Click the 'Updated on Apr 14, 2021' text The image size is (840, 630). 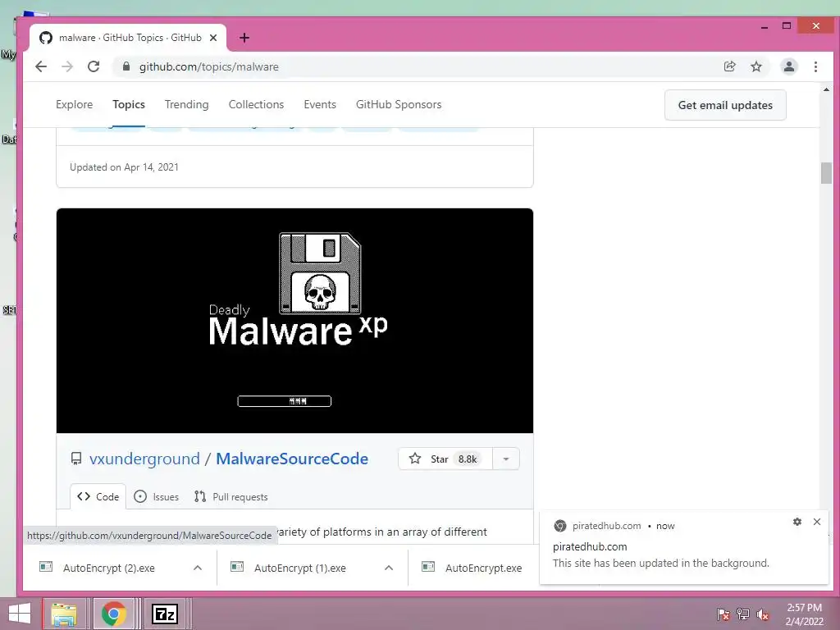[x=124, y=167]
